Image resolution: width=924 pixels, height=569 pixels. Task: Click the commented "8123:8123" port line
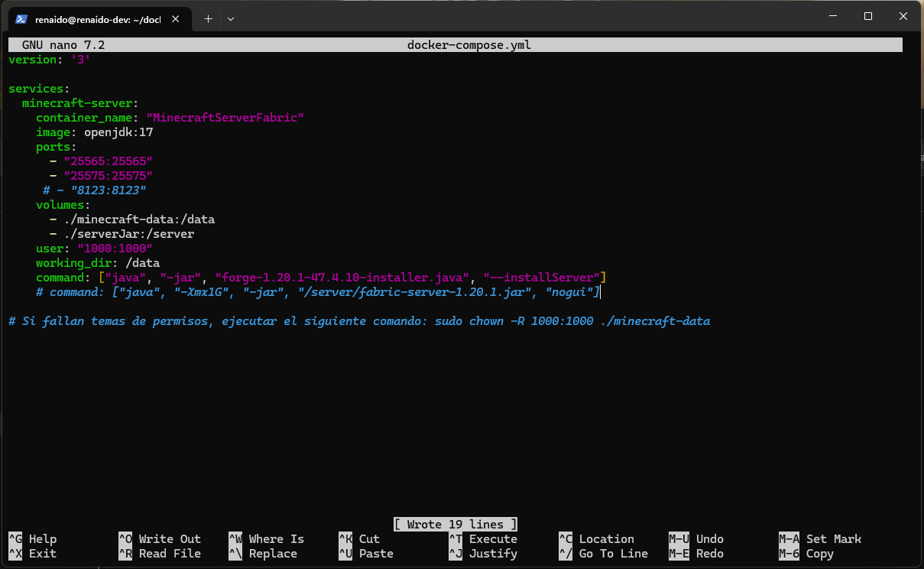(x=95, y=190)
